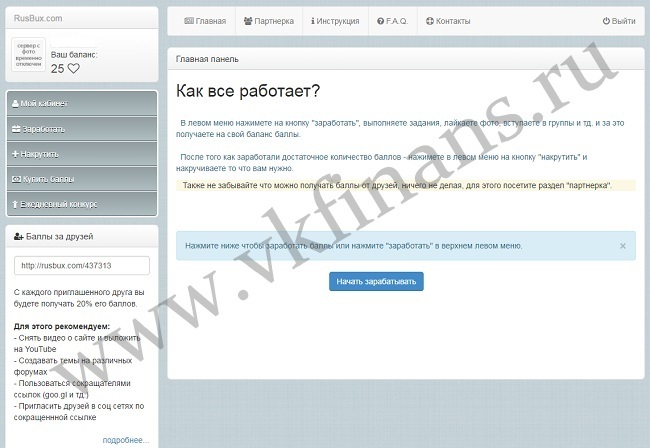Screen dimensions: 650x448
Task: Click the Накрутить plus icon
Action: click(15, 154)
